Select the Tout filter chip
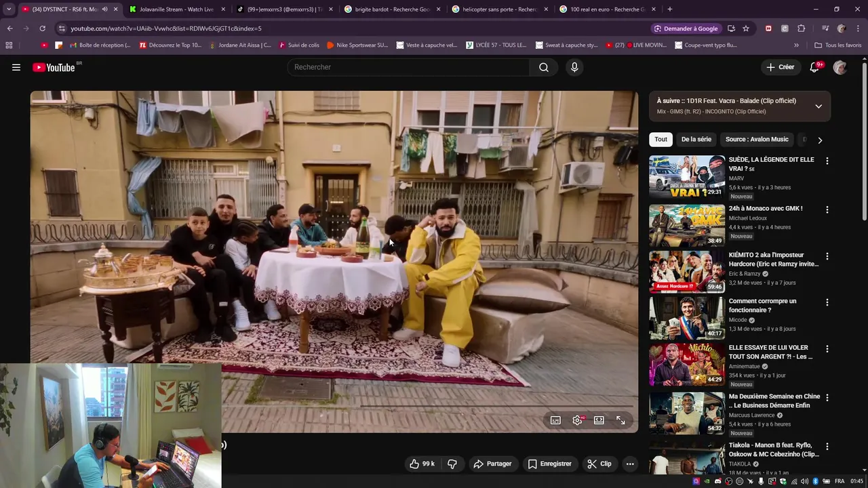 [x=661, y=140]
